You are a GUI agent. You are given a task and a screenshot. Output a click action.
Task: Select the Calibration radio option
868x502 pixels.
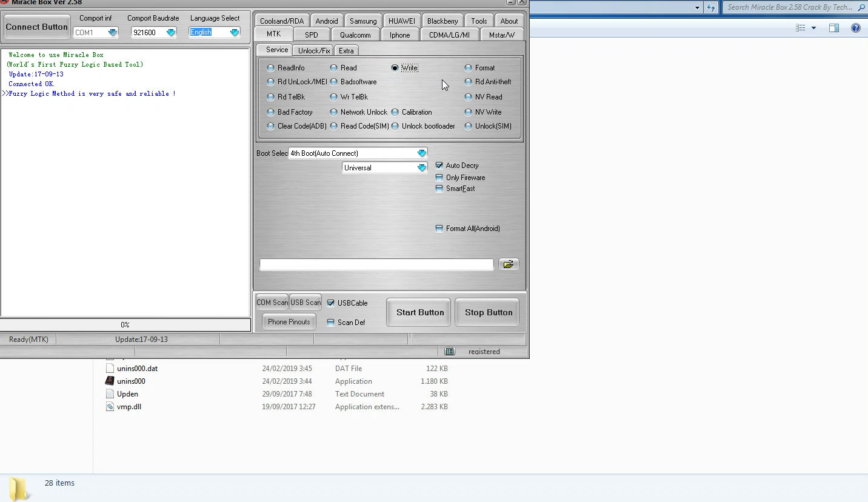coord(395,112)
